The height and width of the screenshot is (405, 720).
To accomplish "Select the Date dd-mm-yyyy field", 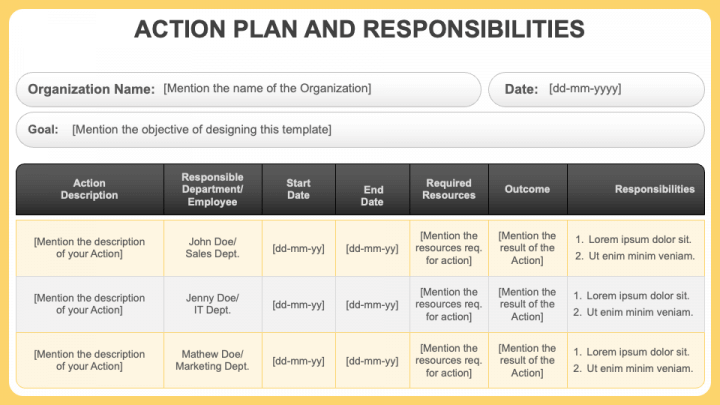I will click(x=596, y=89).
